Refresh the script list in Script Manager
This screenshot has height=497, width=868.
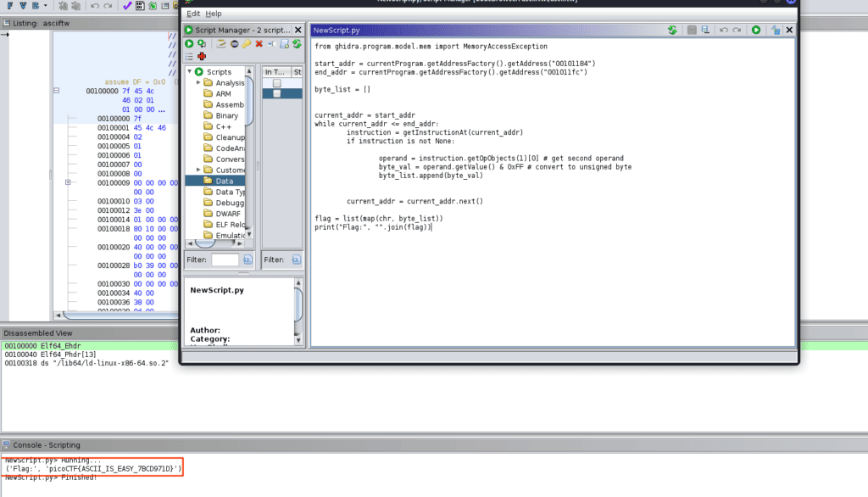point(298,44)
